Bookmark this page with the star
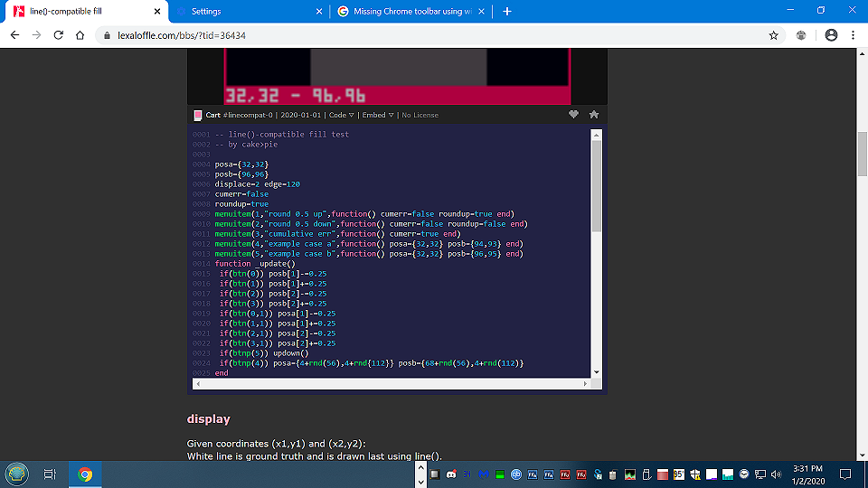The height and width of the screenshot is (488, 868). click(773, 35)
